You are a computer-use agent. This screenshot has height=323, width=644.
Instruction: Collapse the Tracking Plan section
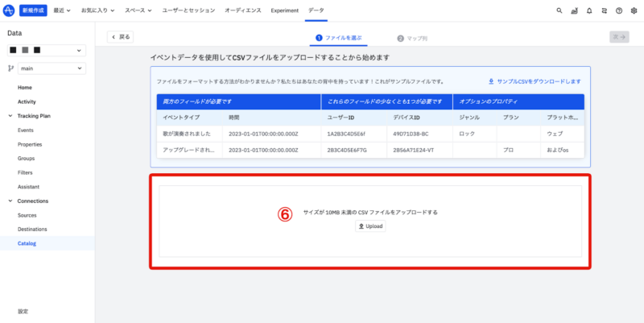(x=10, y=116)
